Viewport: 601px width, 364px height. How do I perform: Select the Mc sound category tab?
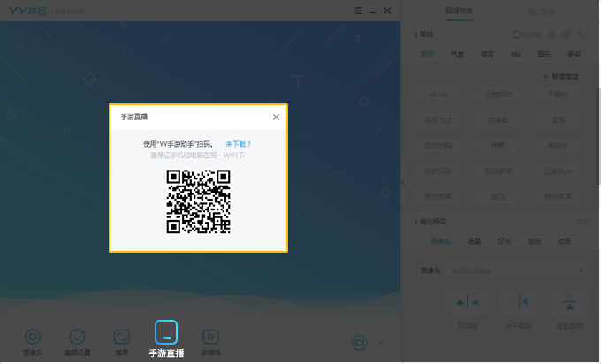pyautogui.click(x=515, y=55)
